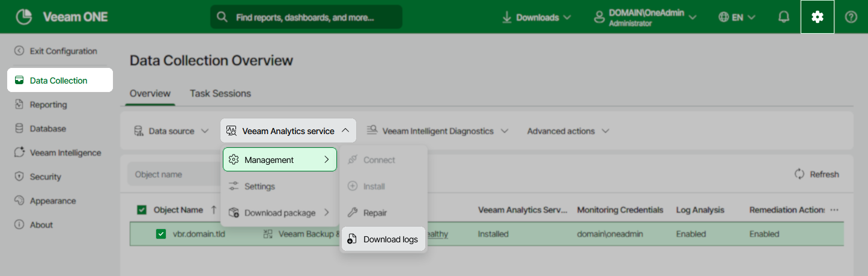Click the Refresh circular arrows icon
This screenshot has height=276, width=868.
tap(800, 174)
